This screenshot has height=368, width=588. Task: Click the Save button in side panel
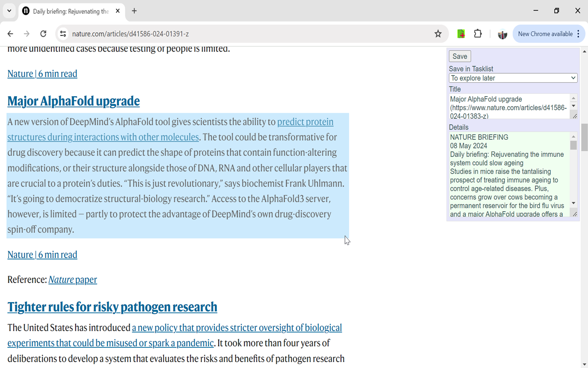[460, 56]
